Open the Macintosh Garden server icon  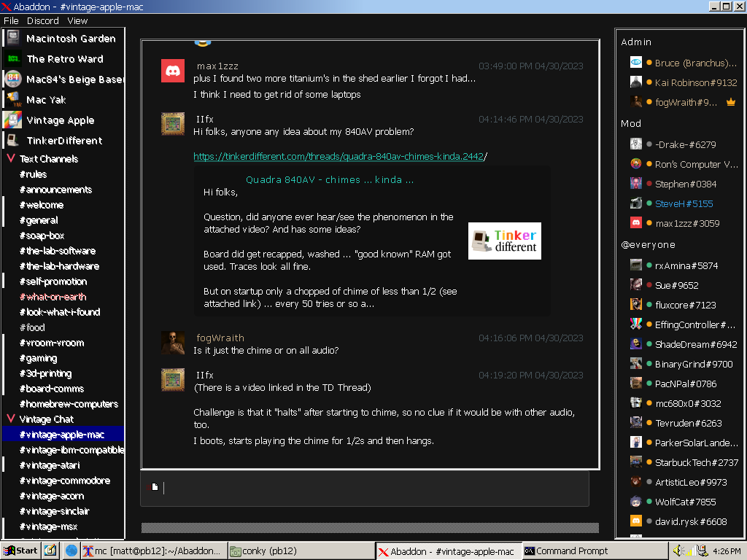13,38
